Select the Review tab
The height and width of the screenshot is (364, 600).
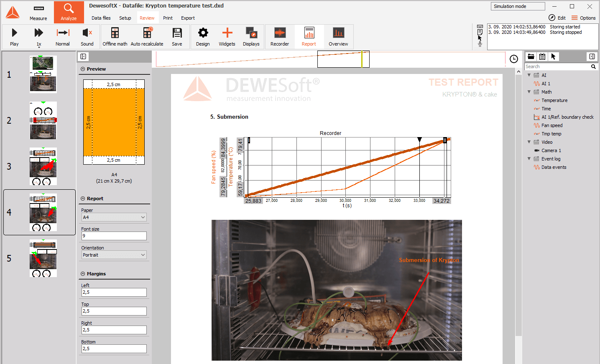click(x=147, y=18)
